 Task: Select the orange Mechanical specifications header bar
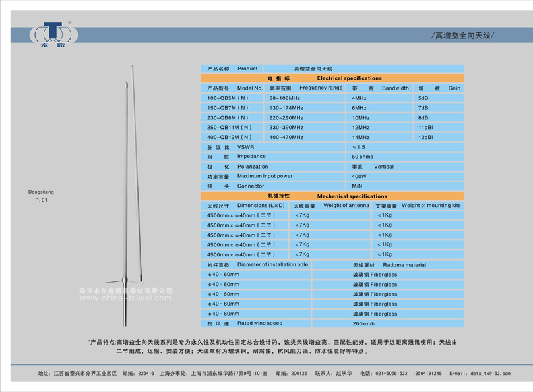tap(332, 196)
